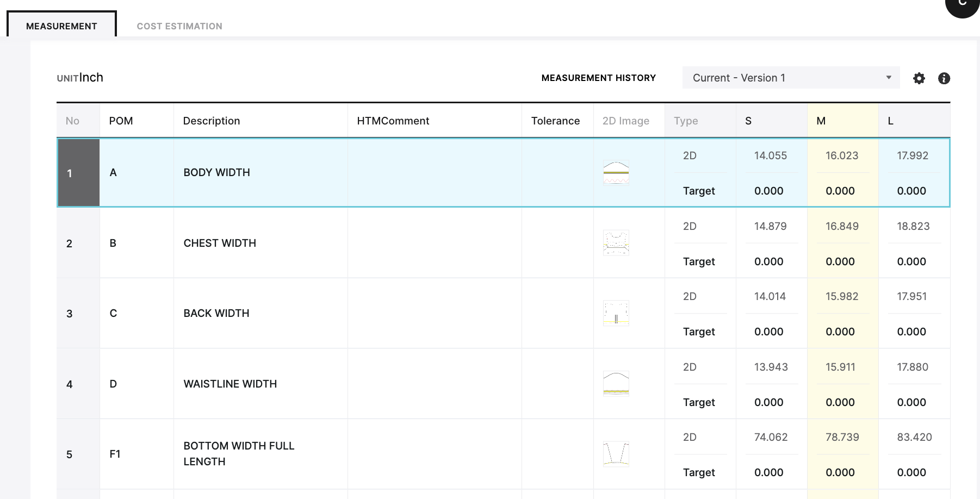Open the Chest Width 2D image thumbnail
The width and height of the screenshot is (980, 499).
pos(616,243)
